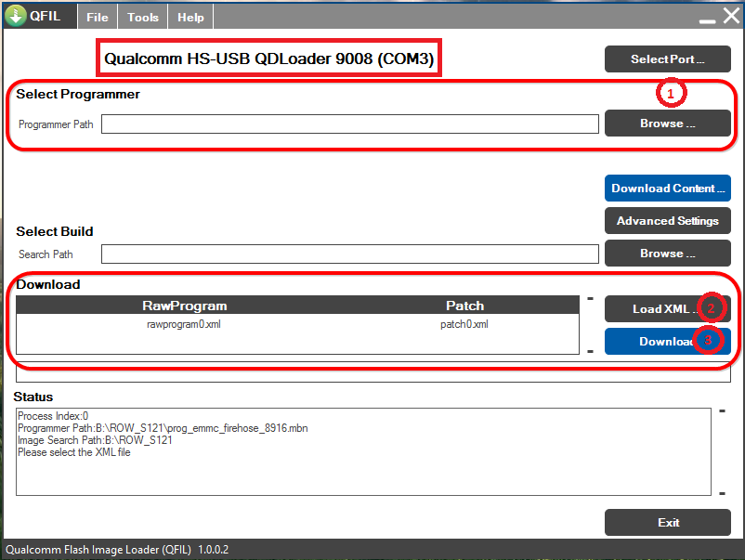
Task: Click the QFIL version text in status bar
Action: [117, 550]
